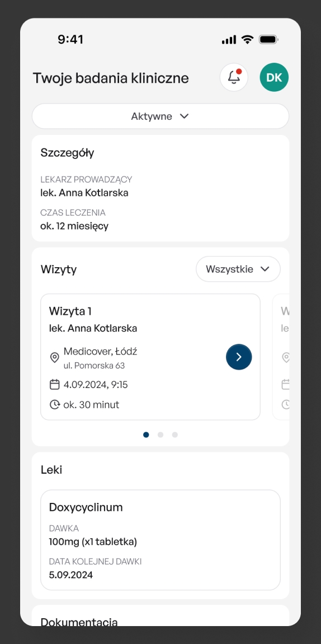Expand the Aktywne status dropdown
321x644 pixels.
tap(160, 116)
